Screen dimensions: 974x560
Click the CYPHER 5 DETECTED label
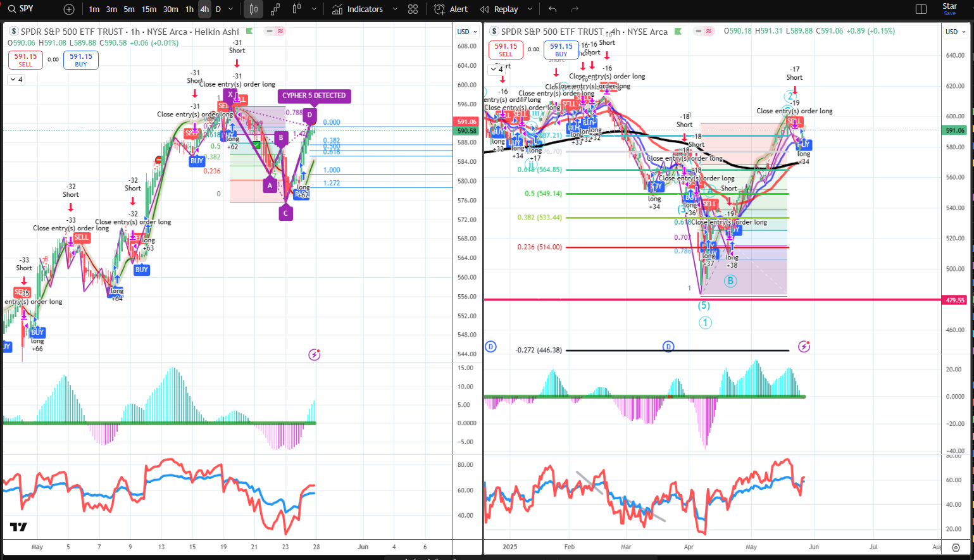click(x=314, y=96)
